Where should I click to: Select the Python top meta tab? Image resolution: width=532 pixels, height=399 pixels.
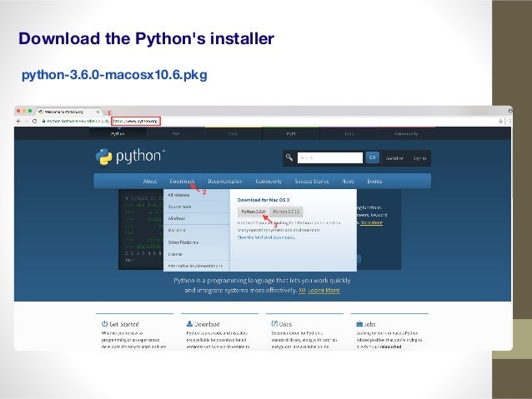tap(118, 134)
